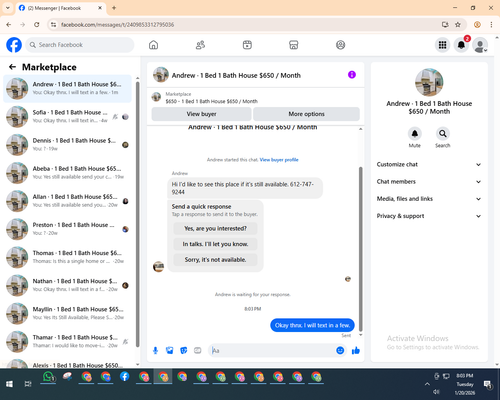
Task: Open the Marketplace storefront icon
Action: pyautogui.click(x=294, y=45)
